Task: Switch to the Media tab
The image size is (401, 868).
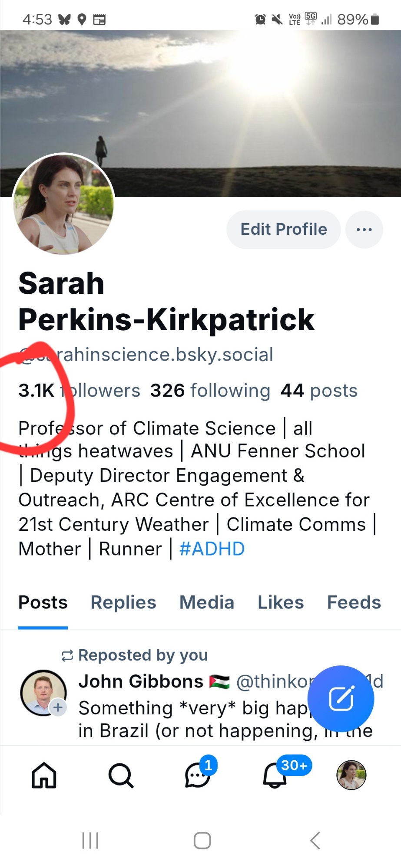Action: pos(207,602)
